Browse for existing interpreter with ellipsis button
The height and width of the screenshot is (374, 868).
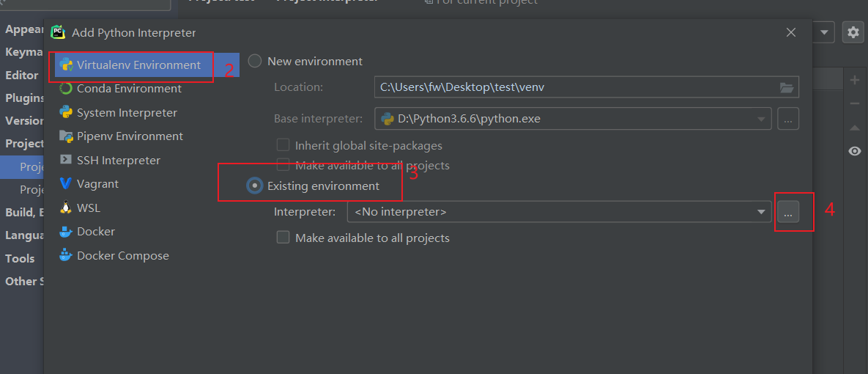[x=788, y=212]
